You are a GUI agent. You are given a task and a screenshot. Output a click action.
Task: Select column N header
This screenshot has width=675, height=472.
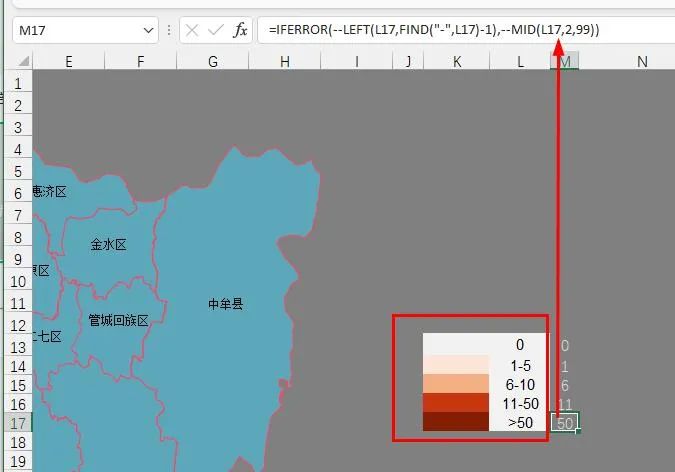click(x=642, y=62)
